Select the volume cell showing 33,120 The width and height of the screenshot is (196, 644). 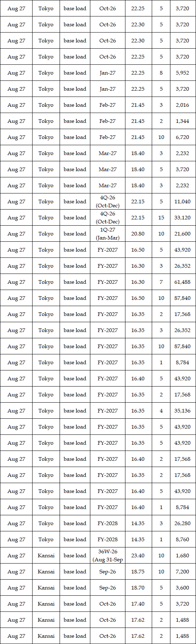pos(182,217)
